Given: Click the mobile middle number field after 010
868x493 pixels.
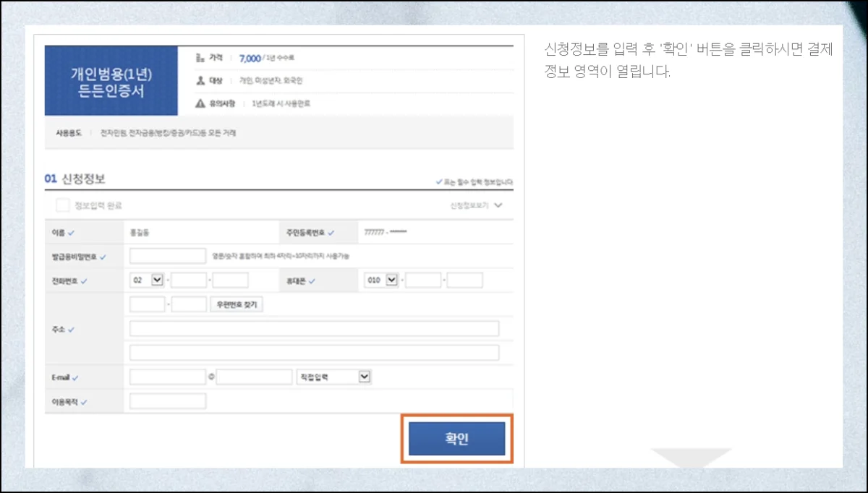Looking at the screenshot, I should click(x=423, y=280).
